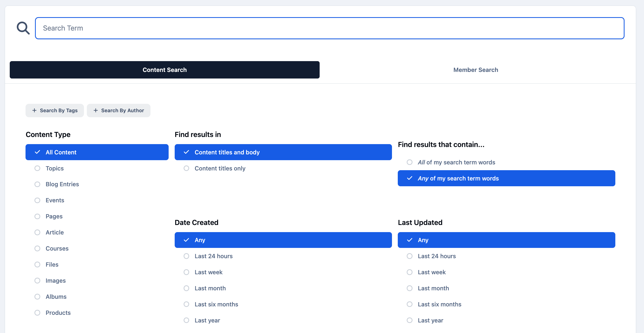Select the Courses content type
644x333 pixels.
coord(97,248)
